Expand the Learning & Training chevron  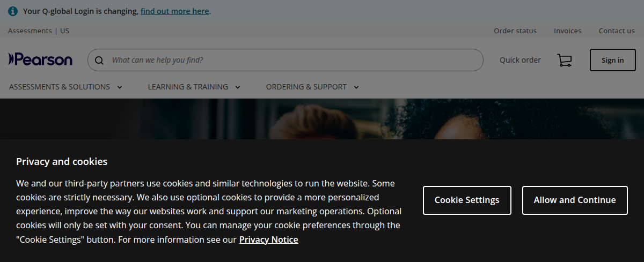238,87
